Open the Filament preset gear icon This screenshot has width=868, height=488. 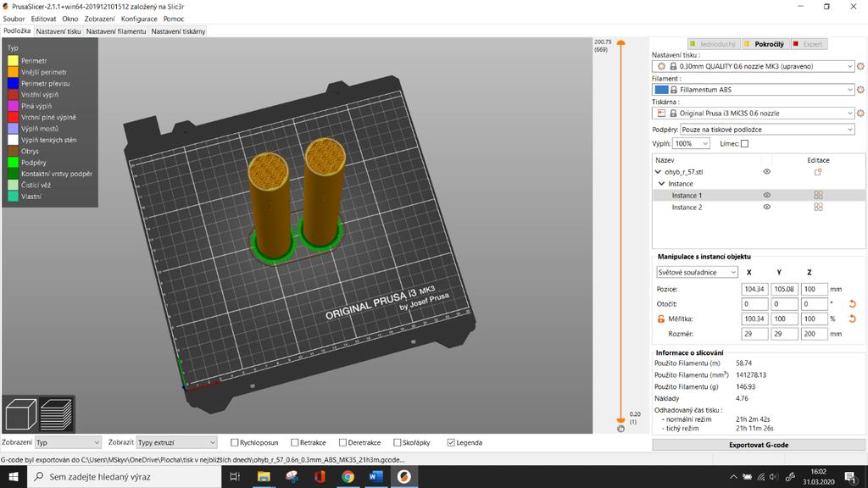coord(860,89)
